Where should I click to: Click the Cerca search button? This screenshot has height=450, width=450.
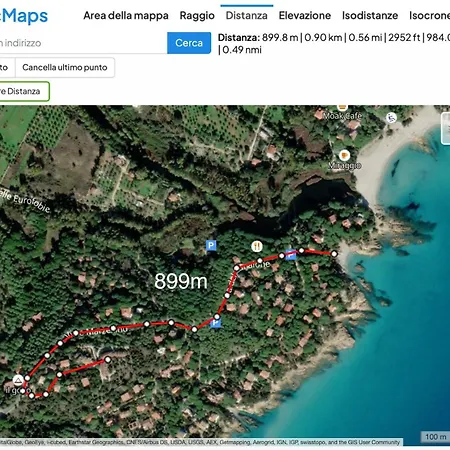pos(189,43)
